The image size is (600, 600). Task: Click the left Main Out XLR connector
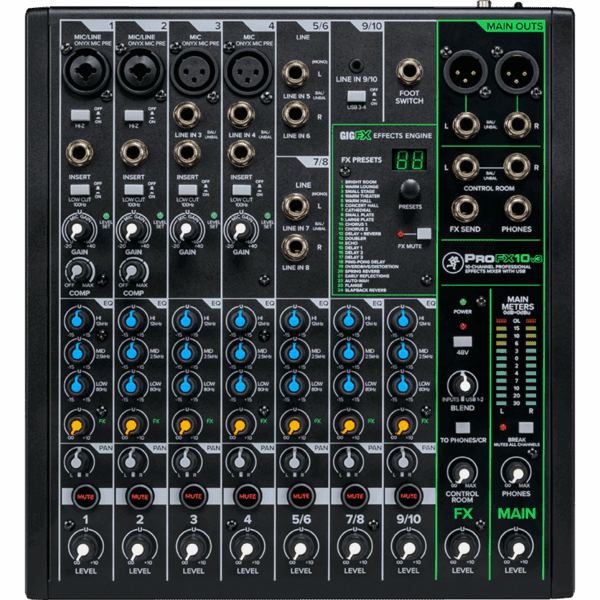click(464, 73)
